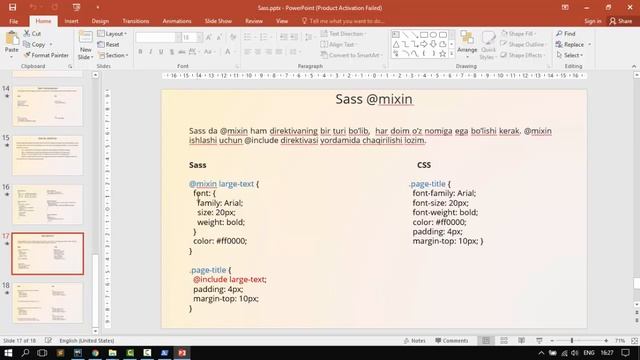640x360 pixels.
Task: Select the star shape in gallery
Action: pos(442,53)
